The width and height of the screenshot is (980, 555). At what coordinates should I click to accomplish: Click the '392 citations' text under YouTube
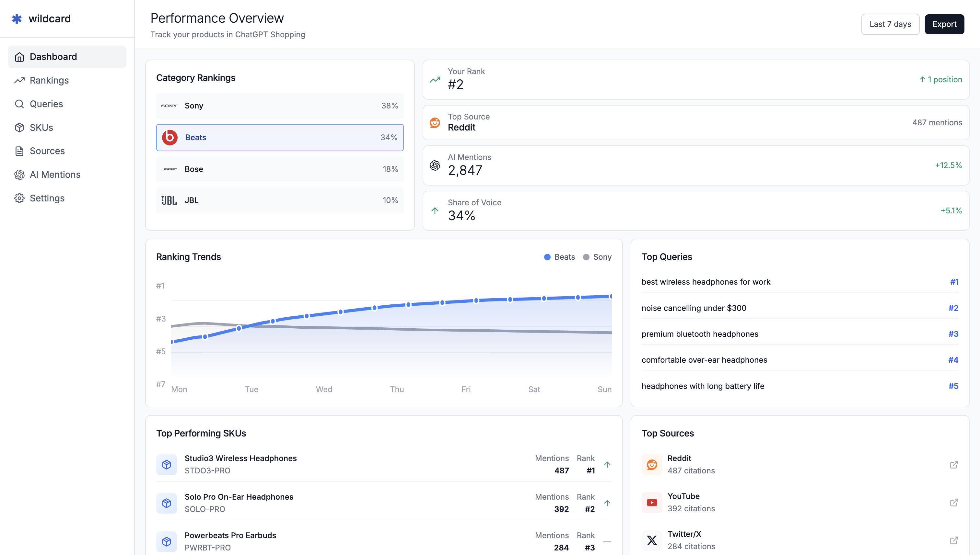(691, 508)
